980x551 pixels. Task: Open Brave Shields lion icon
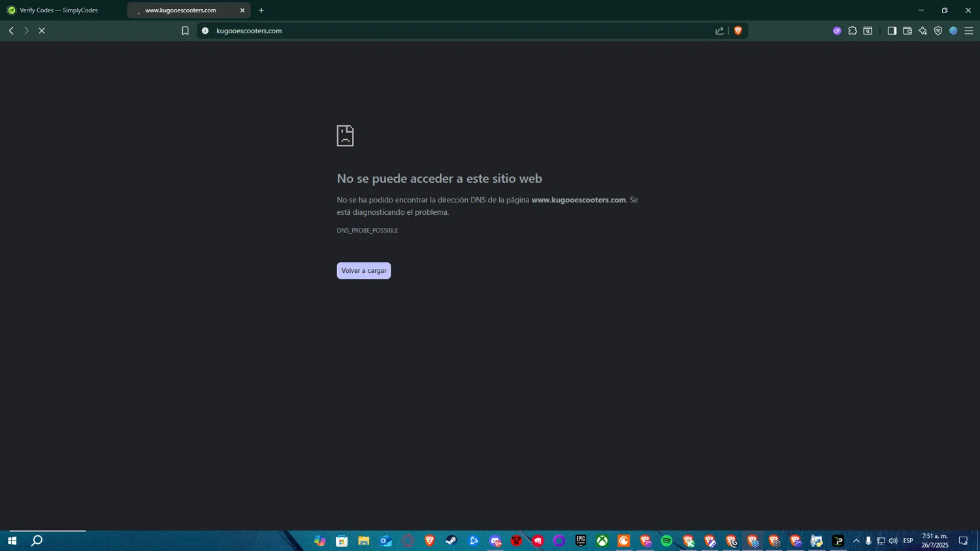(738, 31)
